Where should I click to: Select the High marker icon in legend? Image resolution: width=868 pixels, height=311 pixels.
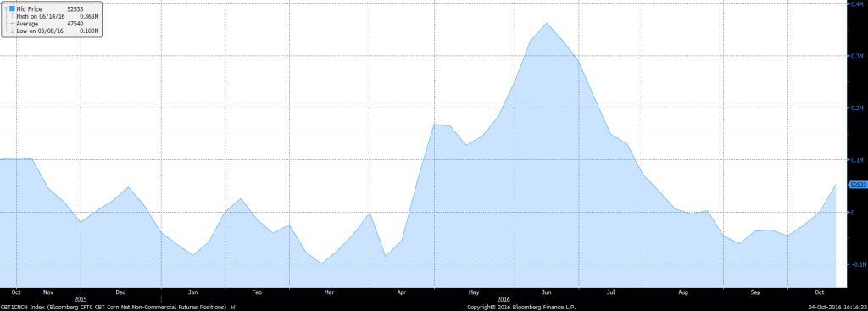pos(12,17)
